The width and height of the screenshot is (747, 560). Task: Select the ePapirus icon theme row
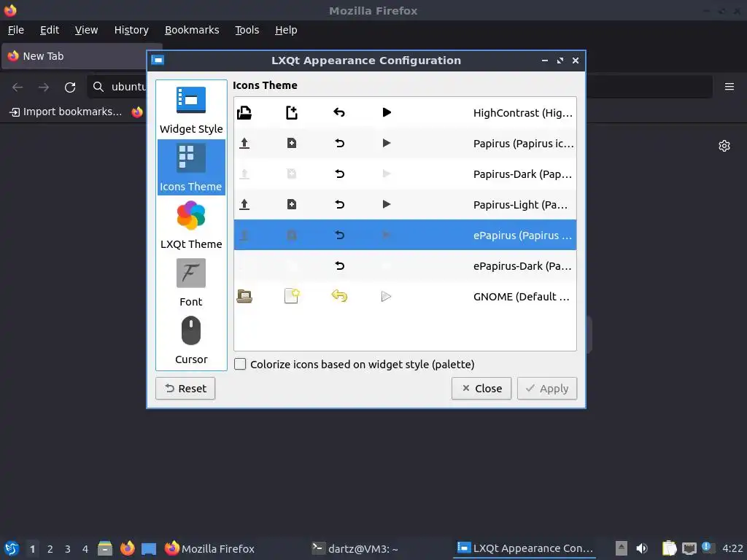click(405, 236)
